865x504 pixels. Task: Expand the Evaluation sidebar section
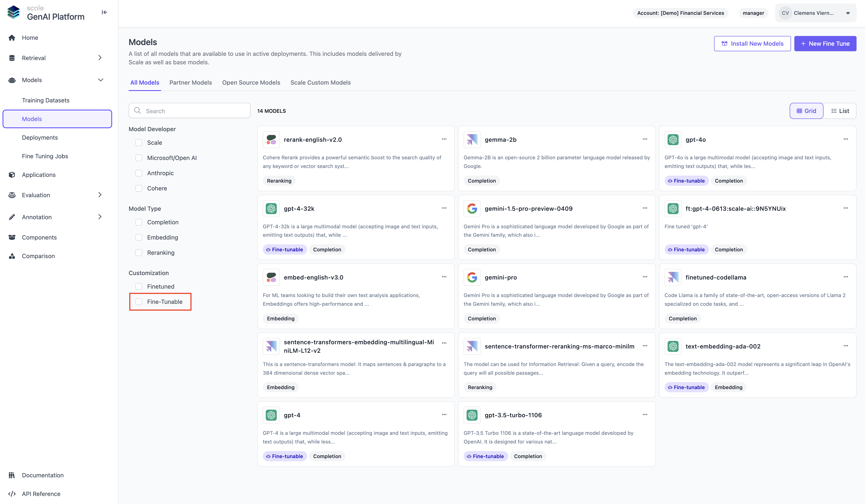[x=100, y=195]
